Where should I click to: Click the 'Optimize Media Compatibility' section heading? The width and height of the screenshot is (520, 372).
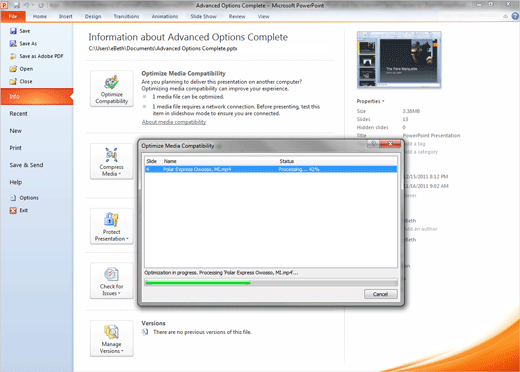point(183,73)
